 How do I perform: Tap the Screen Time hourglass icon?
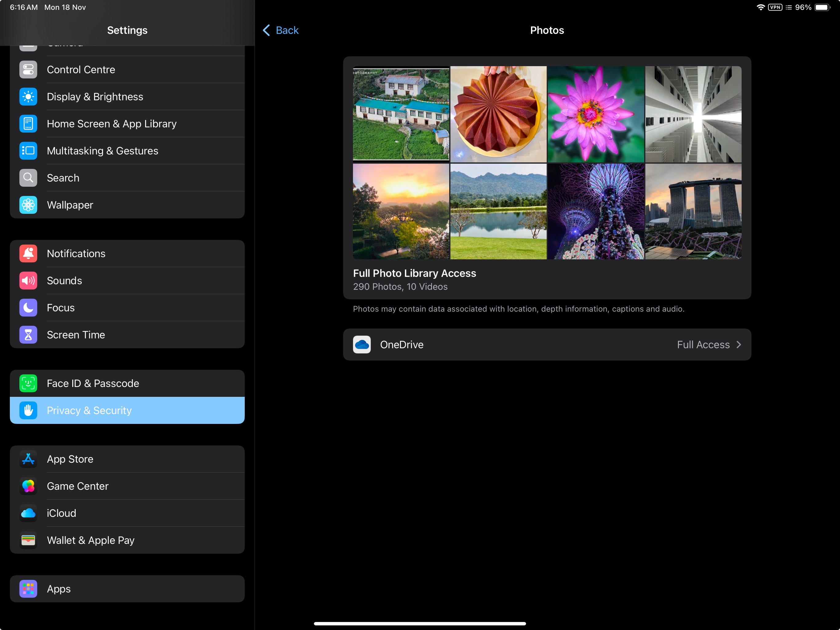pyautogui.click(x=28, y=335)
